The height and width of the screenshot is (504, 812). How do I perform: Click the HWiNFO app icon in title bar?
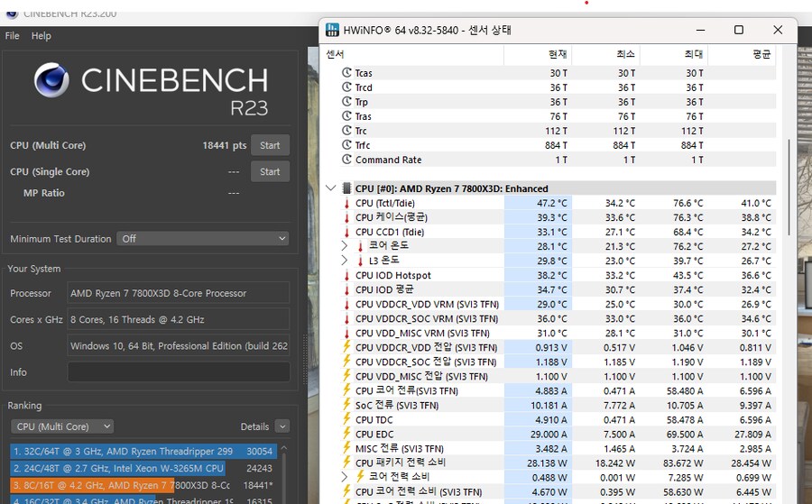click(x=333, y=30)
